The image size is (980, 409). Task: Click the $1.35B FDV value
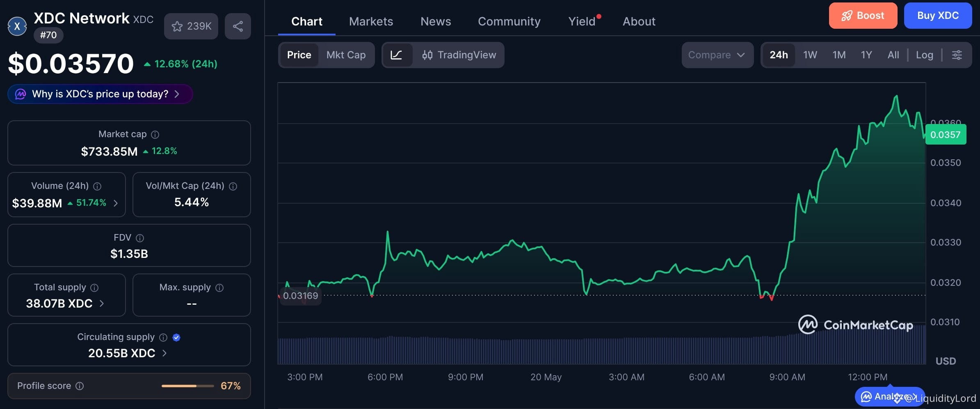[x=129, y=254]
